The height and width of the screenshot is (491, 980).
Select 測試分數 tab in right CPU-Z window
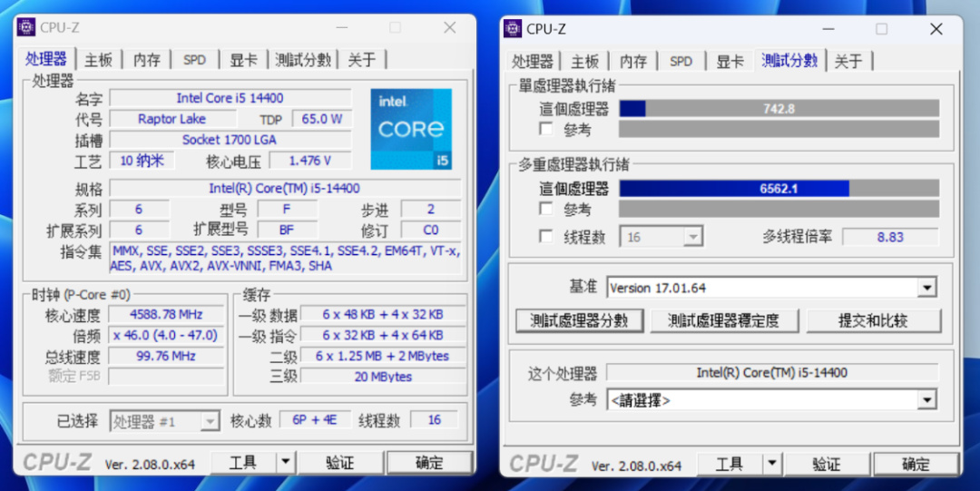pos(790,60)
